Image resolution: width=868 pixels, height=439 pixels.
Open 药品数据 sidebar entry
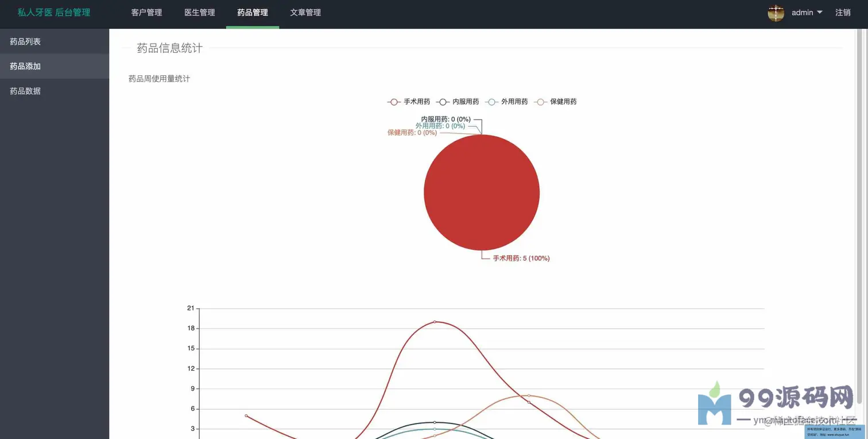point(55,91)
